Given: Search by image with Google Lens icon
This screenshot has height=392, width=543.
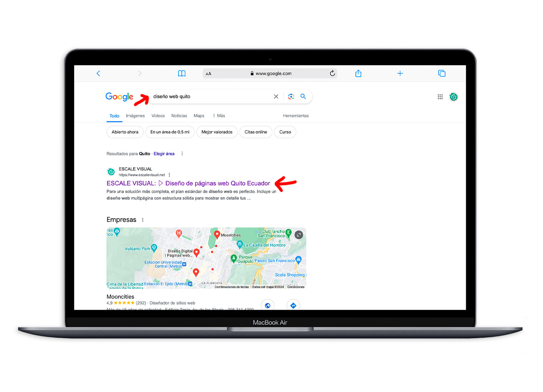Looking at the screenshot, I should (x=291, y=97).
